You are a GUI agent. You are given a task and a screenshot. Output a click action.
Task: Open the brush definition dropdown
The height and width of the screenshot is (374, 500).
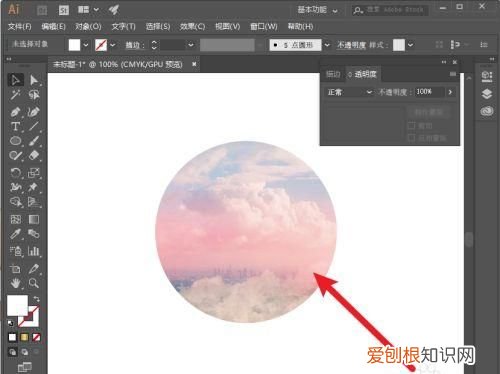click(x=327, y=45)
